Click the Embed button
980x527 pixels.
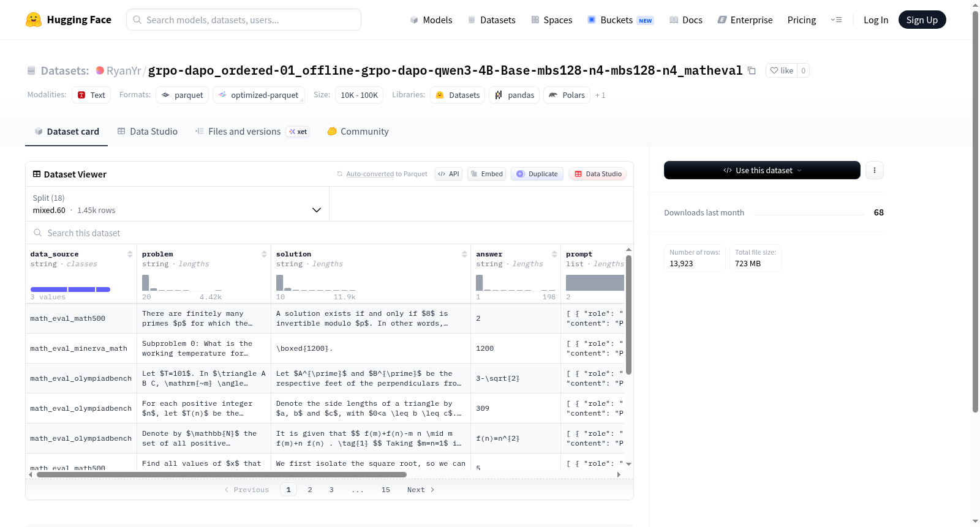click(486, 174)
